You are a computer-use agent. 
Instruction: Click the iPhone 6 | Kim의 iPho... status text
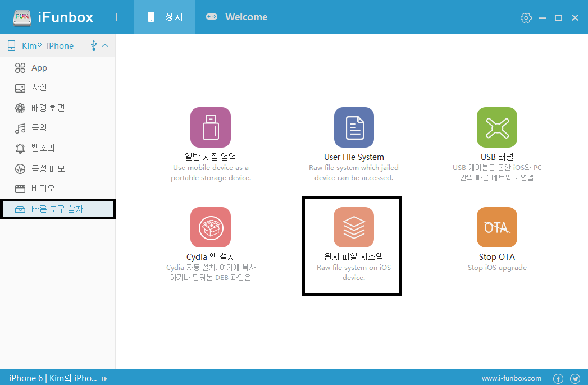pyautogui.click(x=53, y=378)
